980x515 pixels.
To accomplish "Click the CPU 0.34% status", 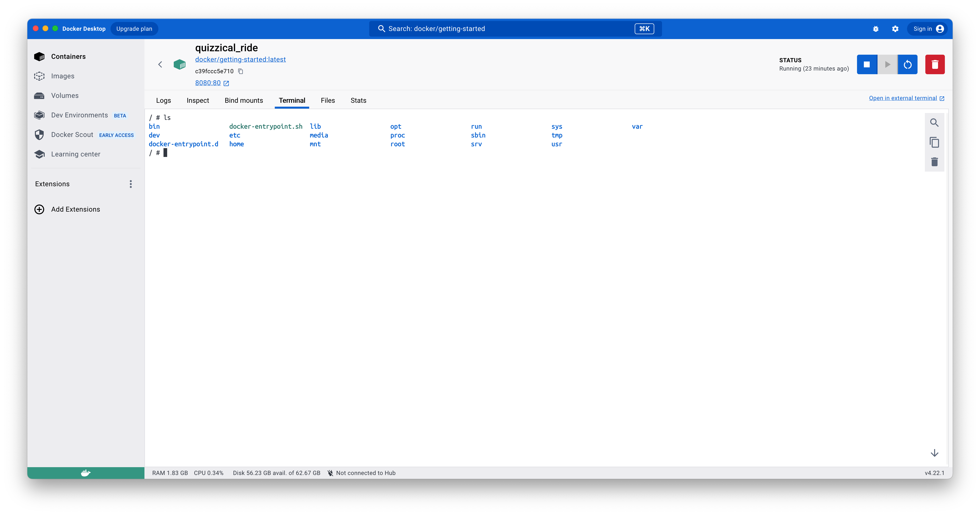I will (x=208, y=473).
